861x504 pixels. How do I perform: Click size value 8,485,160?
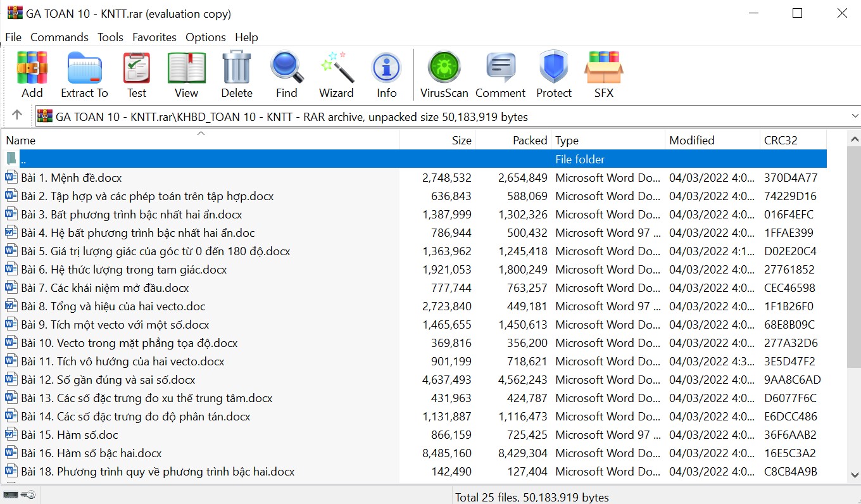tap(447, 453)
